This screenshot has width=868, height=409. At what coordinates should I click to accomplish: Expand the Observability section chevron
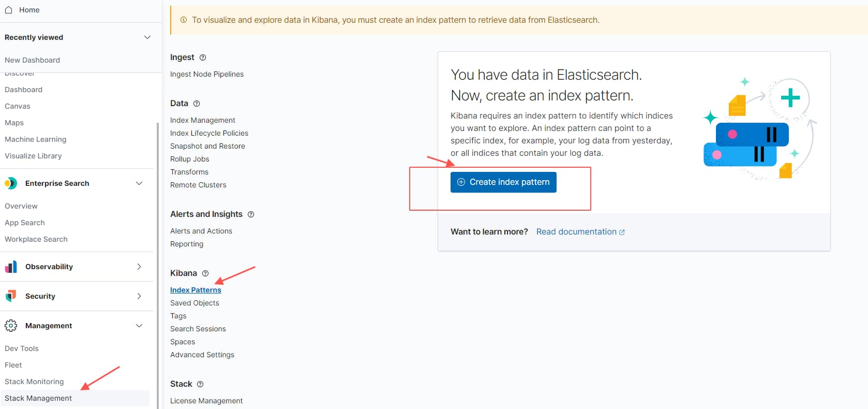click(x=139, y=267)
